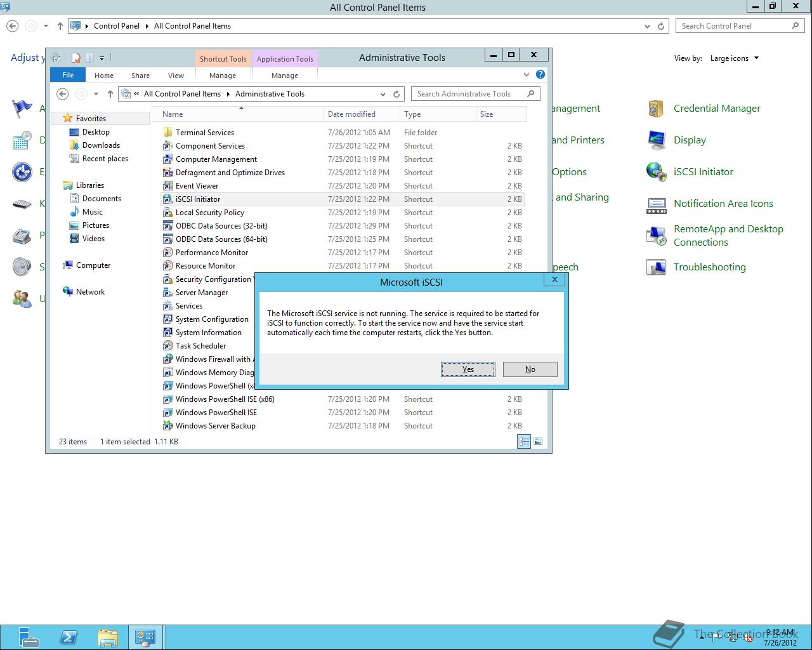Open the View by Large icons dropdown
The height and width of the screenshot is (650, 812).
pyautogui.click(x=734, y=58)
